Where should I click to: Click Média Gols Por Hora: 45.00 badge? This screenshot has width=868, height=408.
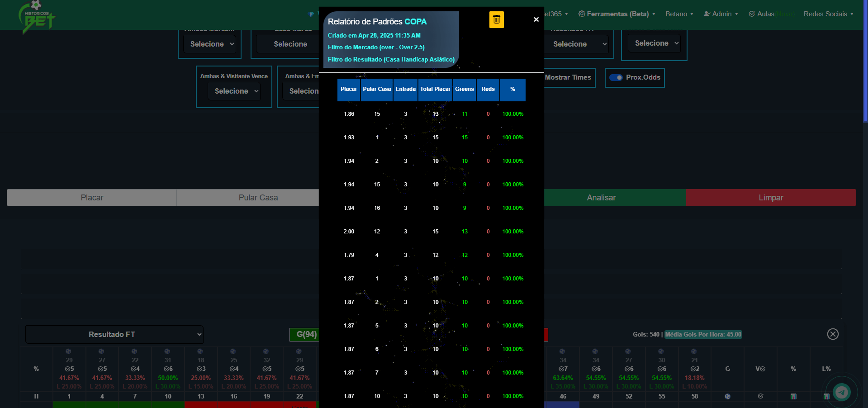[703, 334]
